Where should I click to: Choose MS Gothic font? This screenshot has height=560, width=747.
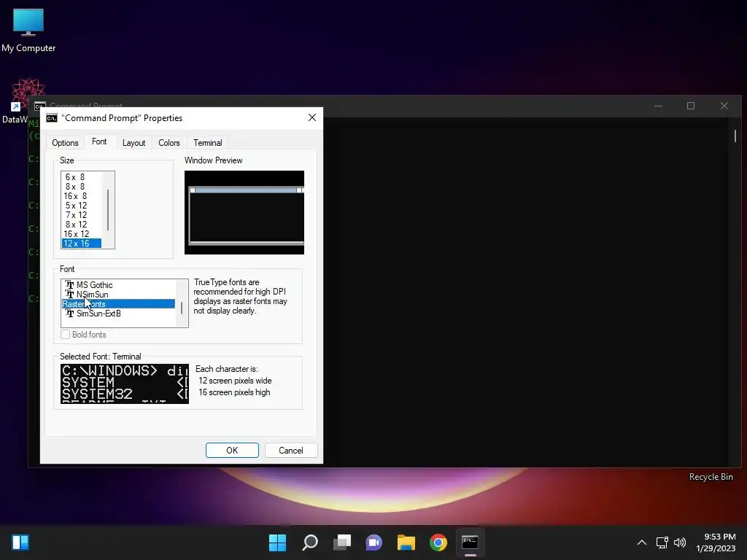pyautogui.click(x=118, y=285)
